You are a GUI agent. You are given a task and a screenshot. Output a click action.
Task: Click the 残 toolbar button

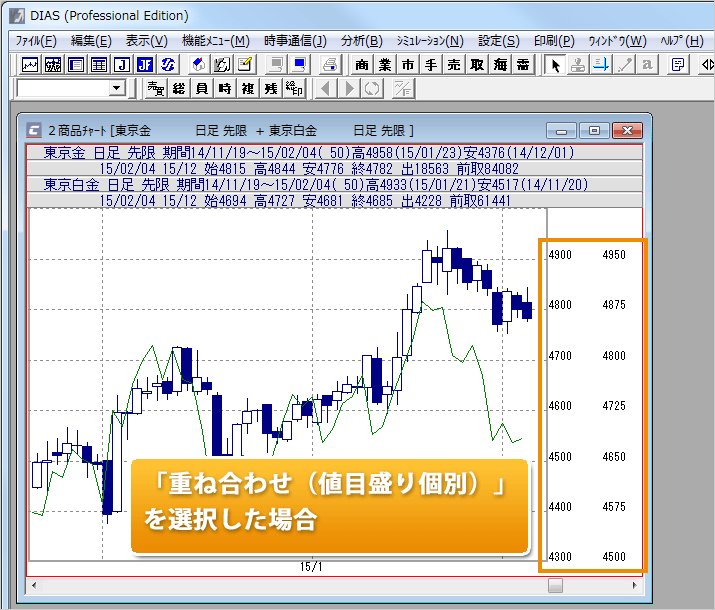(x=271, y=89)
